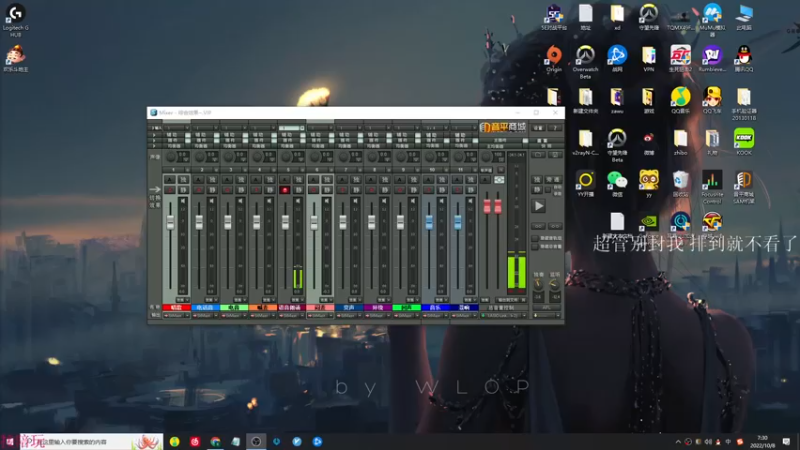The height and width of the screenshot is (450, 800).
Task: Open the VPN folder on desktop
Action: point(648,58)
